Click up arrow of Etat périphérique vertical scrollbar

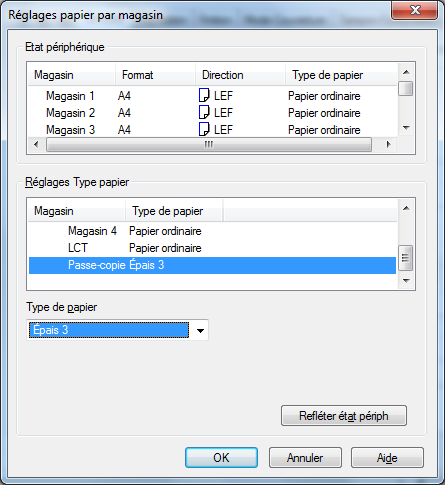[406, 72]
